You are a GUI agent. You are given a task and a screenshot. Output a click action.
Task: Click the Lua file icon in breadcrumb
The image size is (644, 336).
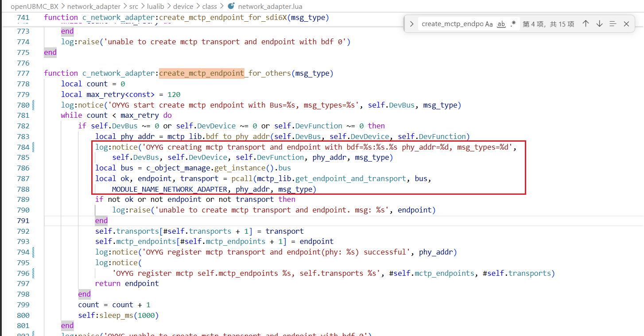click(231, 6)
